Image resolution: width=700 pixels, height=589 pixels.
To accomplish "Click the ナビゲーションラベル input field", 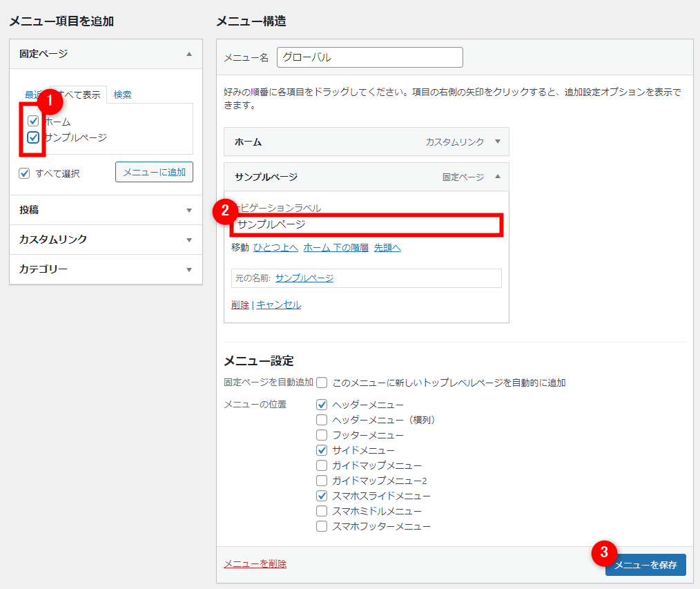I will tap(366, 225).
